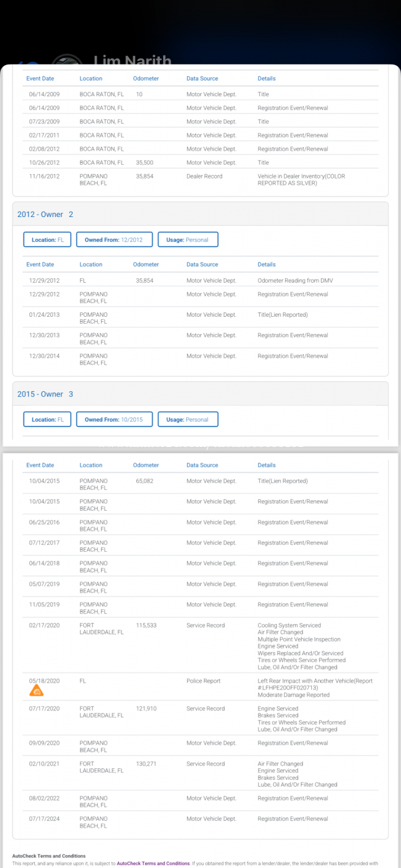Click the orange accident warning icon
This screenshot has height=868, width=401.
(37, 691)
